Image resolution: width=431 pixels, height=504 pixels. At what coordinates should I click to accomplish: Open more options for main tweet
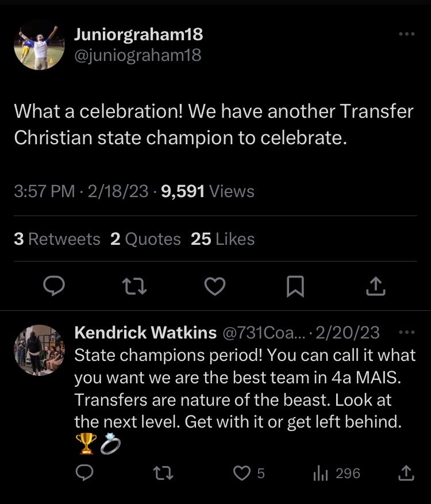(x=406, y=34)
